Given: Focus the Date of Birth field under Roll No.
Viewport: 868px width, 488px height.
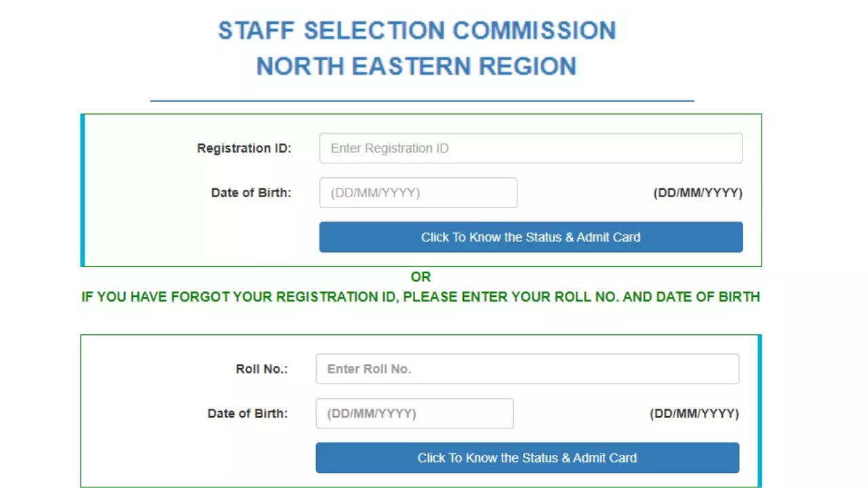Looking at the screenshot, I should [414, 413].
